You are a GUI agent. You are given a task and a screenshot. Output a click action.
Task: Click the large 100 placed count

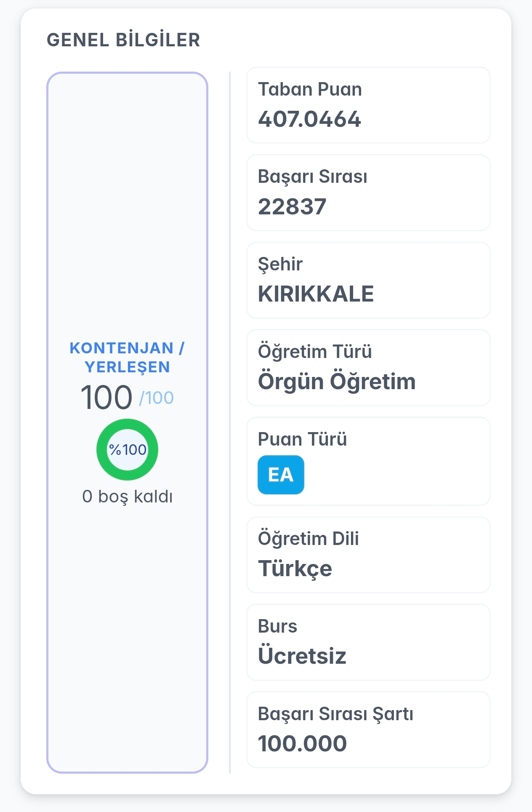tap(106, 397)
